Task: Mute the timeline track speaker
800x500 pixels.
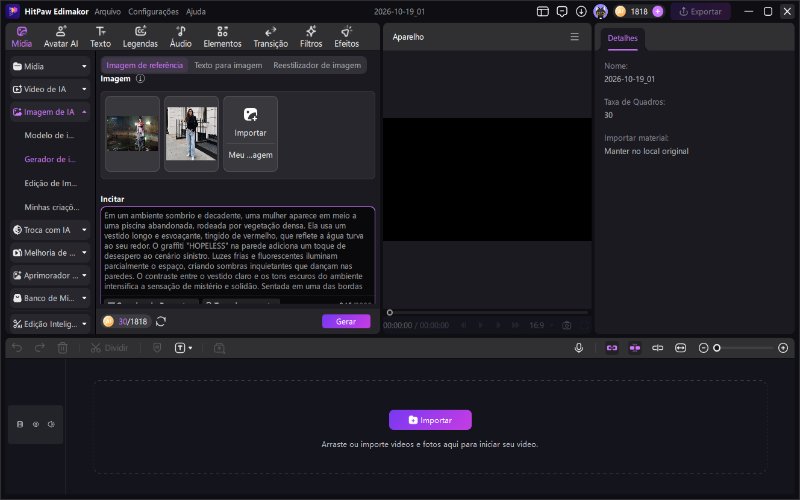Action: [51, 424]
